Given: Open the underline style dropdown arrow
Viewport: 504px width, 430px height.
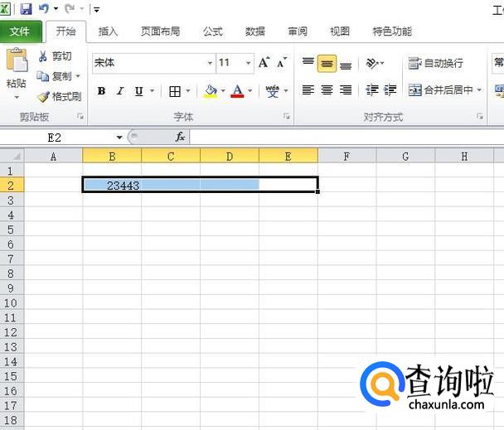Looking at the screenshot, I should pyautogui.click(x=153, y=91).
